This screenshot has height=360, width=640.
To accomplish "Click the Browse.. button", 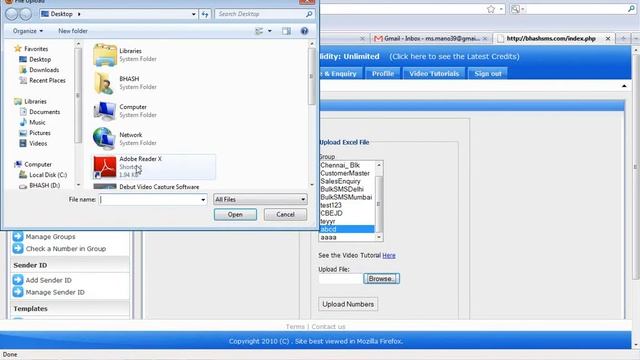I will coord(381,279).
